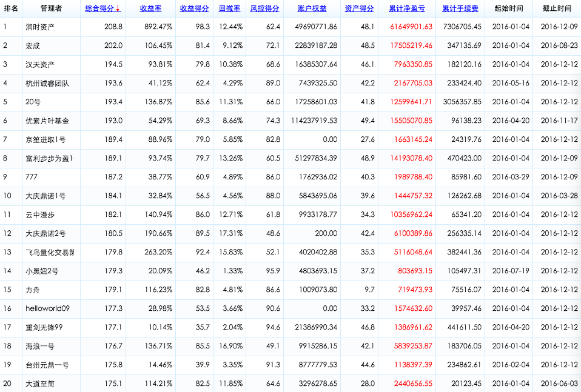Select manager 杭州诚睿团队
Image resolution: width=581 pixels, height=392 pixels.
tap(47, 83)
